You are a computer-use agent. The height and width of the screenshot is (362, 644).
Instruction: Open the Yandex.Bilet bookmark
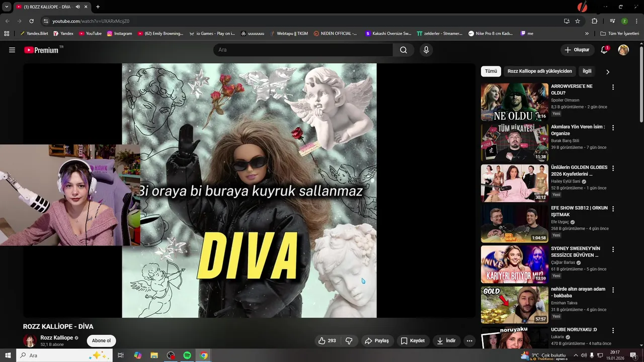pos(34,33)
